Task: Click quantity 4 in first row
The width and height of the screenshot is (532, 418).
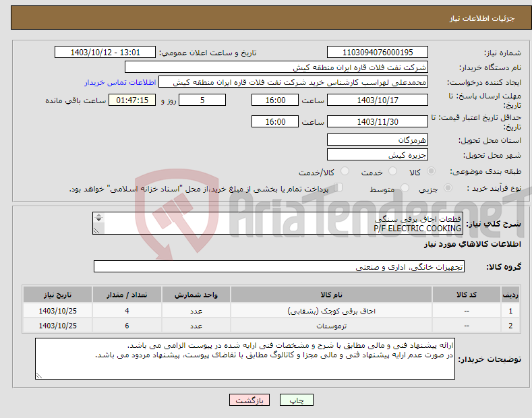Action: pyautogui.click(x=127, y=311)
